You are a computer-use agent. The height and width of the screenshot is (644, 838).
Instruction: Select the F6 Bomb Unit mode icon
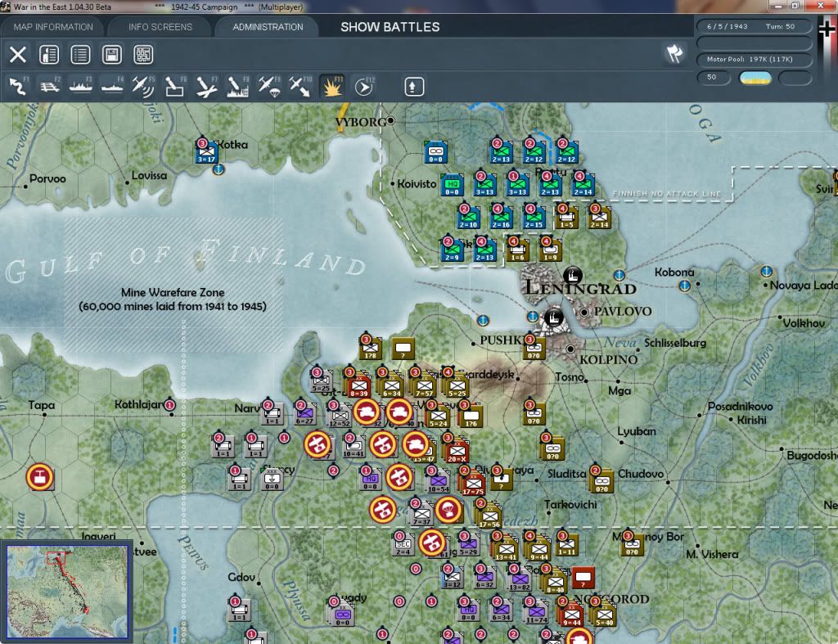(x=175, y=87)
